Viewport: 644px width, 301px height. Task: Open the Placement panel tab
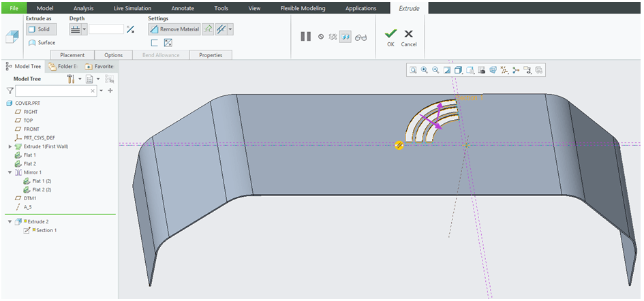pyautogui.click(x=72, y=54)
